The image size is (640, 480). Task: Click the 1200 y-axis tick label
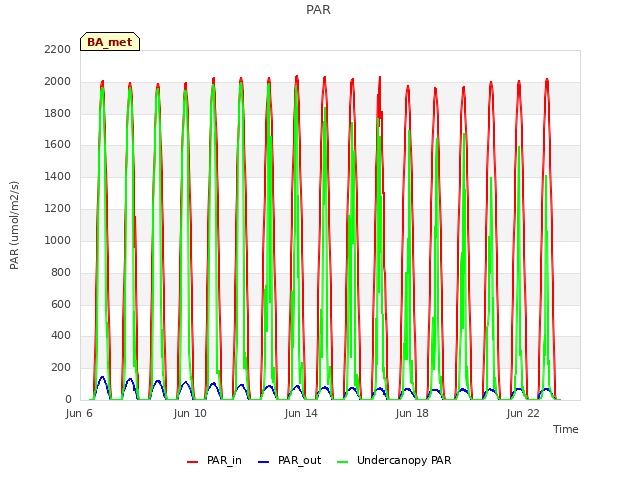[x=58, y=208]
